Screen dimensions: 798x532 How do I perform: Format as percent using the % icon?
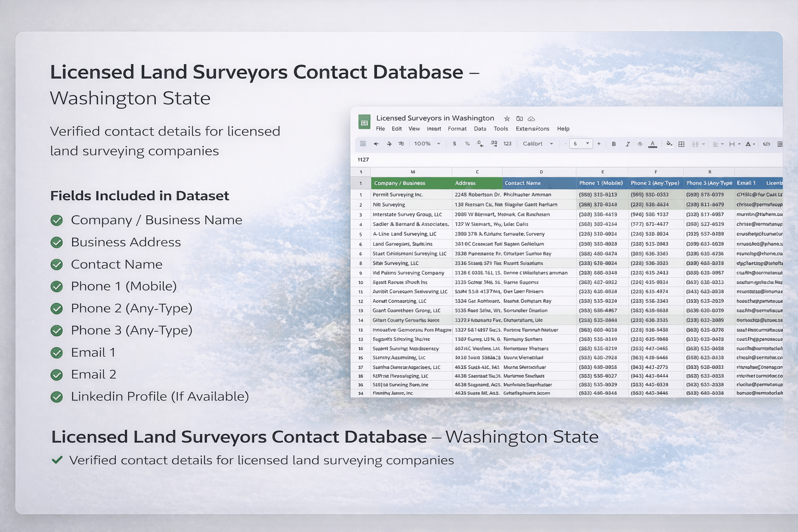pos(467,144)
